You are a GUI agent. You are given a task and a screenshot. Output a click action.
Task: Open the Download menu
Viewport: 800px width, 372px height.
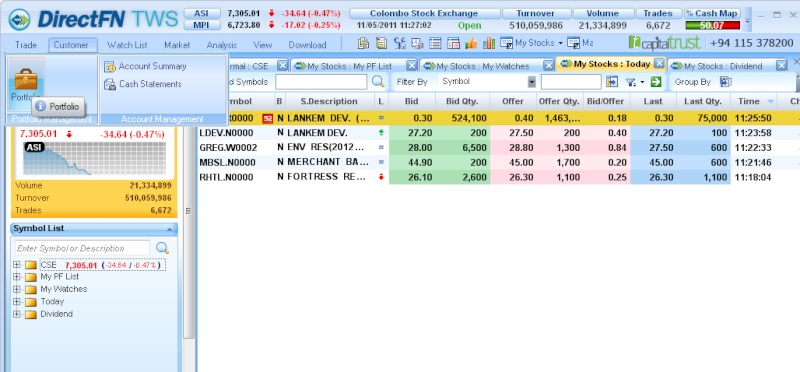pos(307,45)
